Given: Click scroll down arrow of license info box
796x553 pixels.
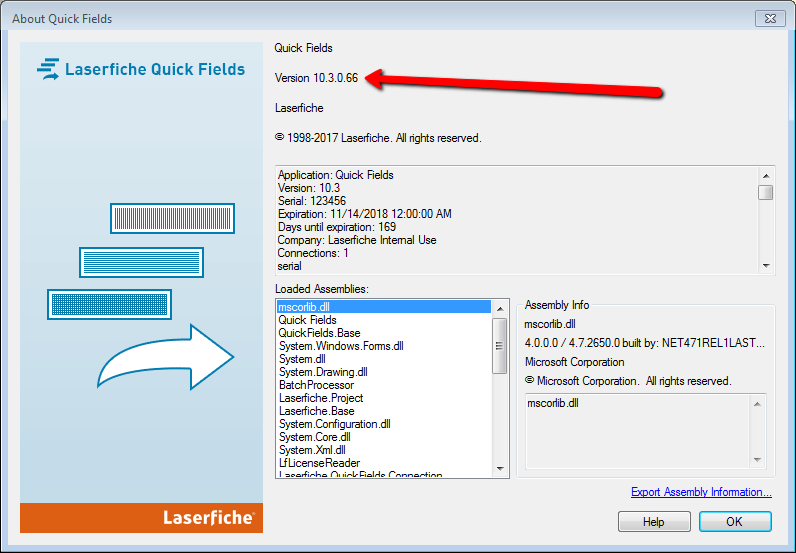Looking at the screenshot, I should (766, 266).
